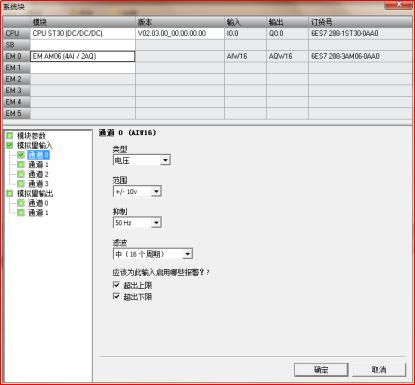This screenshot has width=415, height=385.
Task: Click green icon of analog output 通道 1
Action: tap(21, 213)
